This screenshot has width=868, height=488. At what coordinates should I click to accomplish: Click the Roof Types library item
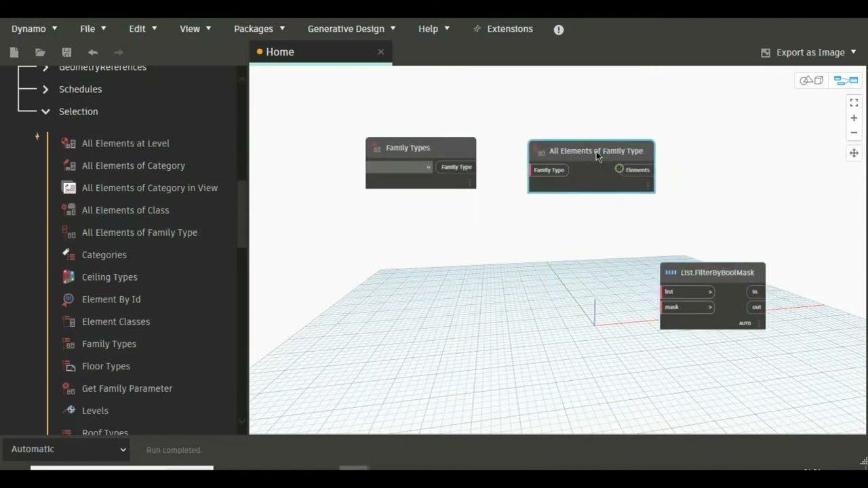pyautogui.click(x=105, y=432)
